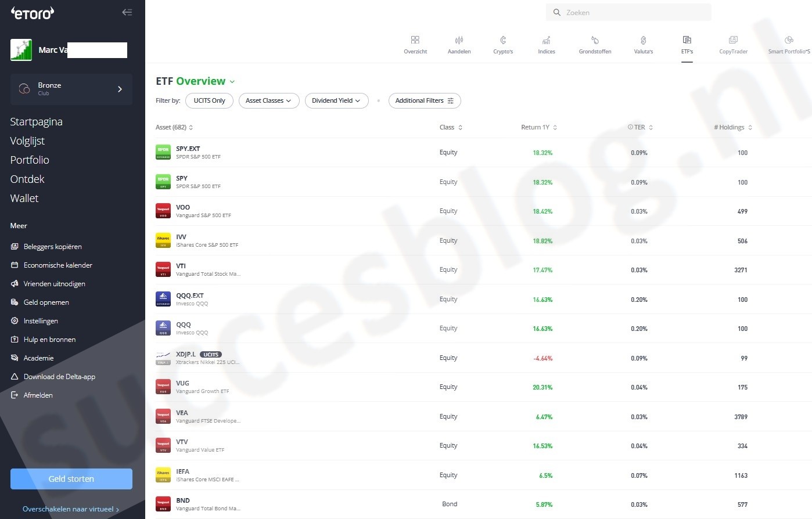Collapse the sidebar with the arrow icon
Viewport: 812px width, 519px height.
[x=127, y=12]
